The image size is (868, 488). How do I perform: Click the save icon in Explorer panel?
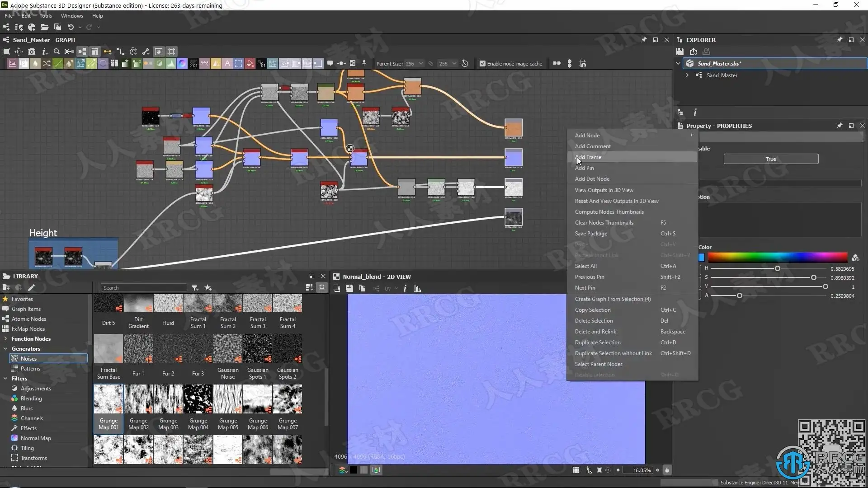pyautogui.click(x=680, y=52)
